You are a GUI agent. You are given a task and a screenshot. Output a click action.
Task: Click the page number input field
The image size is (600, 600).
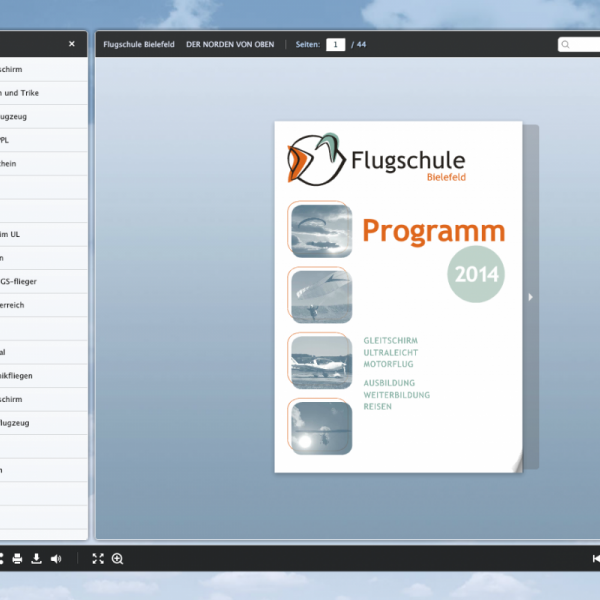(335, 44)
